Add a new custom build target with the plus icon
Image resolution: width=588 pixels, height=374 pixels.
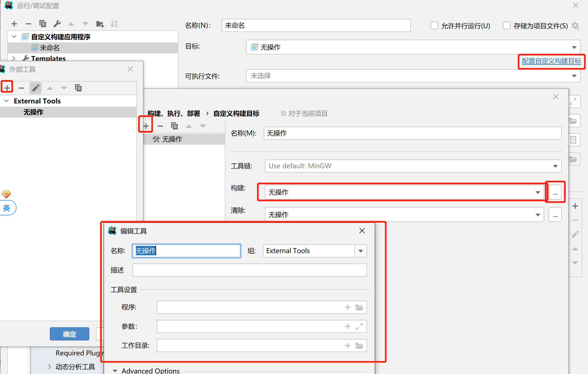pyautogui.click(x=146, y=126)
